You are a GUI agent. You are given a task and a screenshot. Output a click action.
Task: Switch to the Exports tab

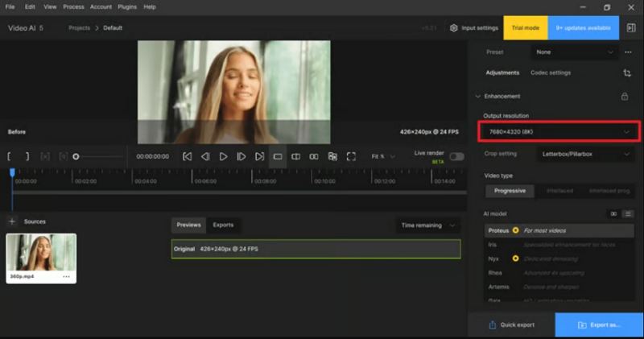(x=223, y=225)
